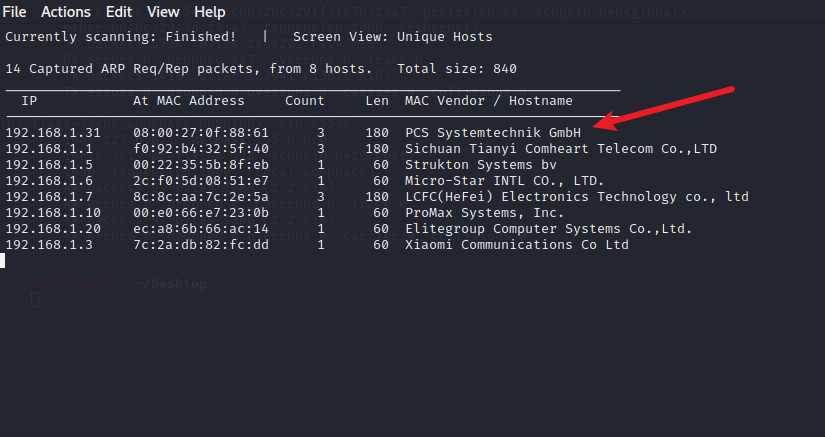Select IP address 192.168.1.6
825x437 pixels.
[49, 181]
